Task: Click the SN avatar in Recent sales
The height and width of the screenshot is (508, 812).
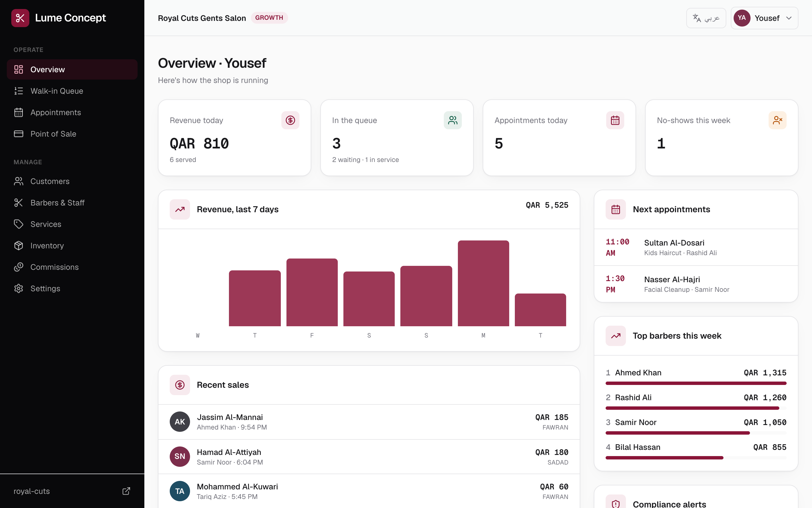Action: coord(180,457)
